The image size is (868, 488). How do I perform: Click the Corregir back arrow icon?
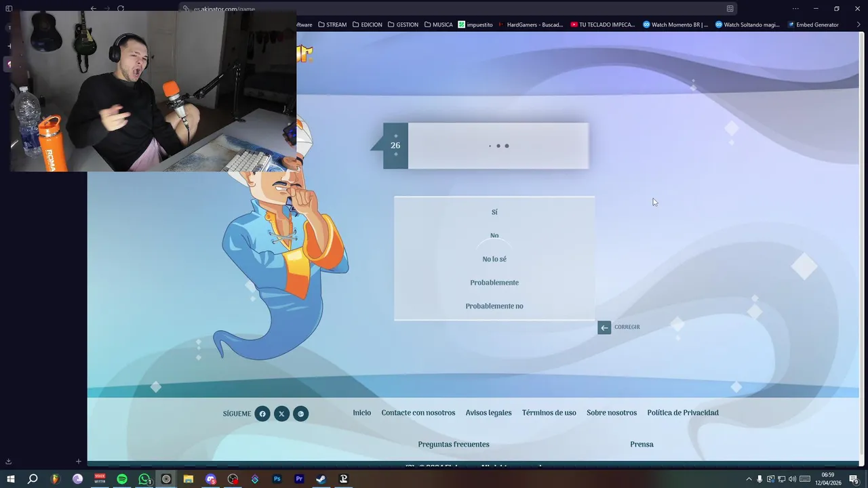click(604, 327)
